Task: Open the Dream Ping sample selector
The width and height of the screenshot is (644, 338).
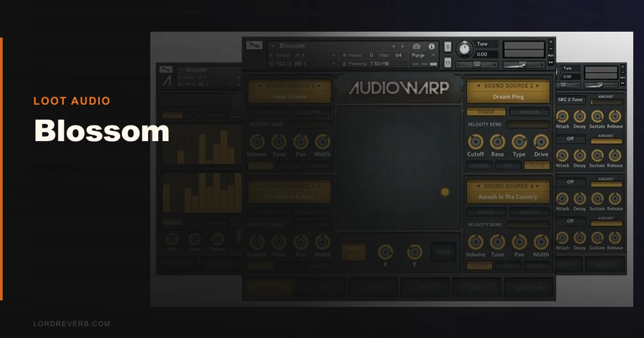Action: pos(508,97)
